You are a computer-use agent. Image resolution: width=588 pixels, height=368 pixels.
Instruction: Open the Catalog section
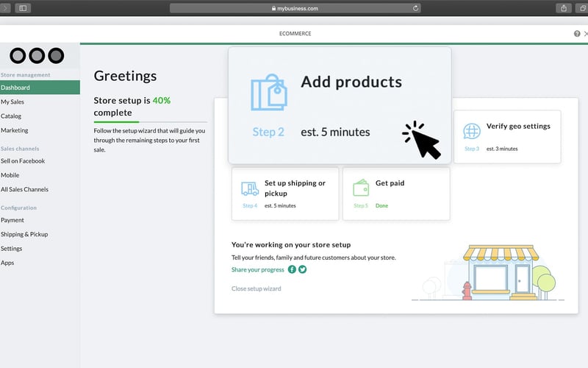tap(11, 116)
